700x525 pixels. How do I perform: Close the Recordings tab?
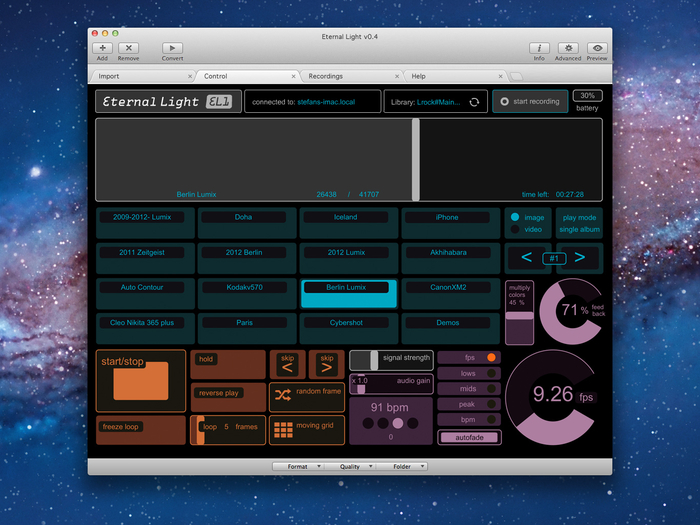pos(397,76)
